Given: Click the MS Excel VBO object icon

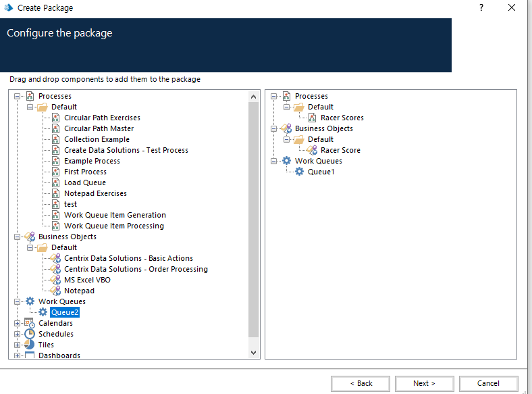Looking at the screenshot, I should [x=55, y=280].
